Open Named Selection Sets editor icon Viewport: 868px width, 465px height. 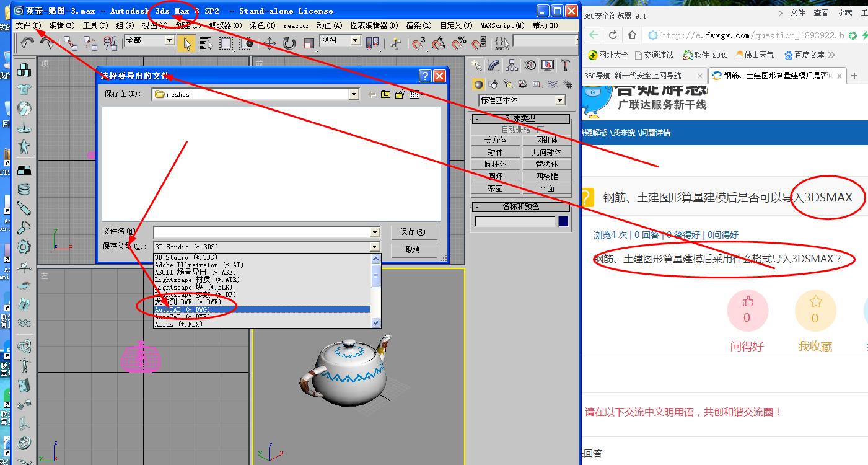[x=501, y=42]
